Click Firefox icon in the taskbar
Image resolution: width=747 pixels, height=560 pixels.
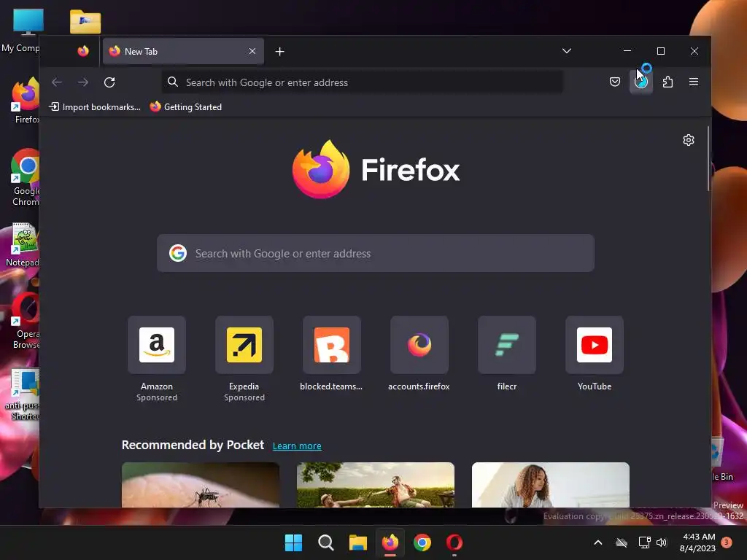390,542
